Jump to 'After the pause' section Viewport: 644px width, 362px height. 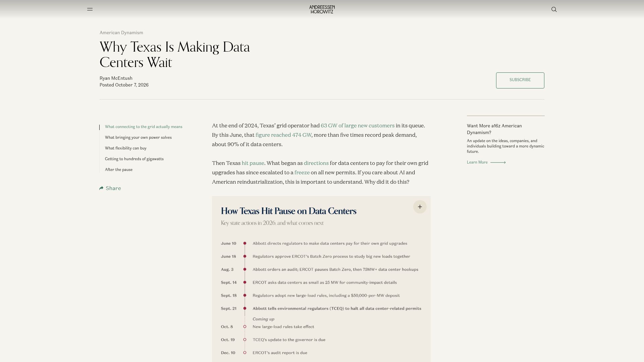click(x=119, y=170)
